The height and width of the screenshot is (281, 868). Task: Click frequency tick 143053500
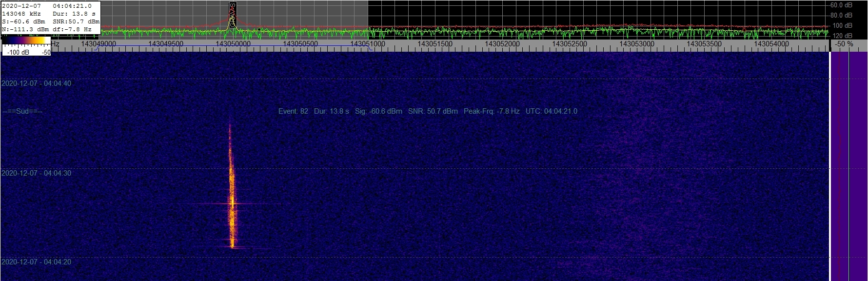704,44
